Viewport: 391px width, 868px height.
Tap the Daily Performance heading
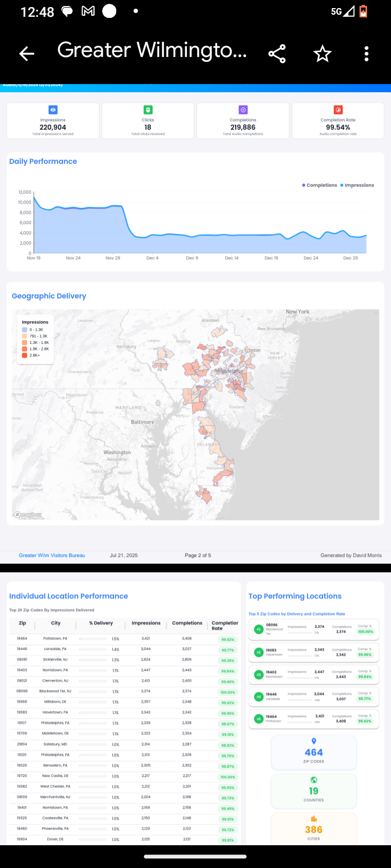[x=43, y=162]
